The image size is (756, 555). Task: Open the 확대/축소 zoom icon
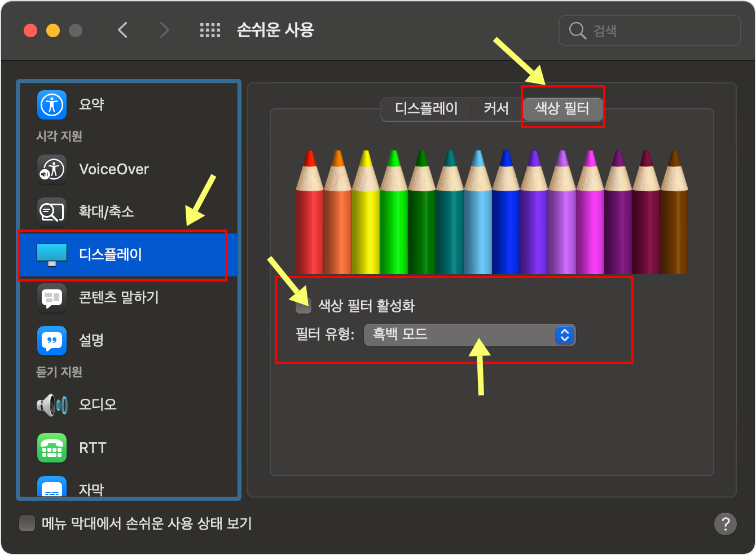52,212
